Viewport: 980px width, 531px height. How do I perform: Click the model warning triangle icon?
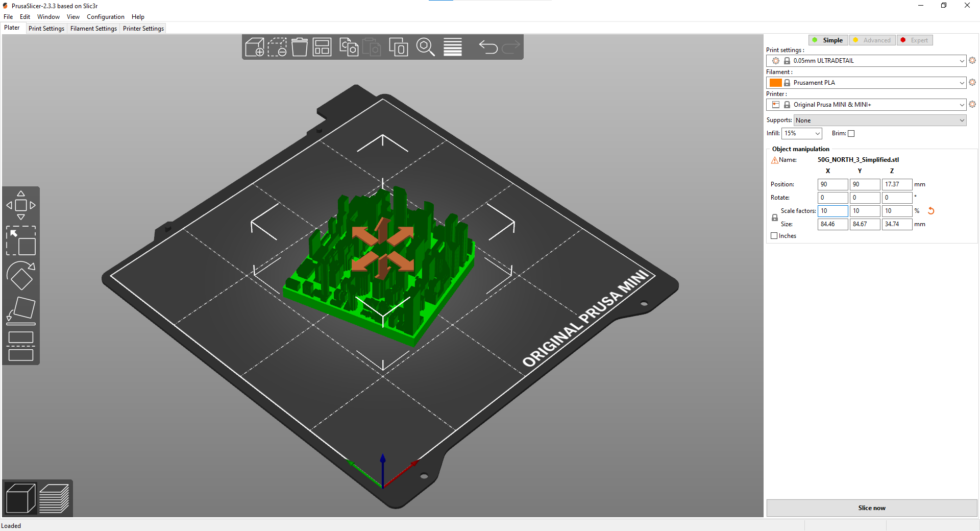coord(775,160)
